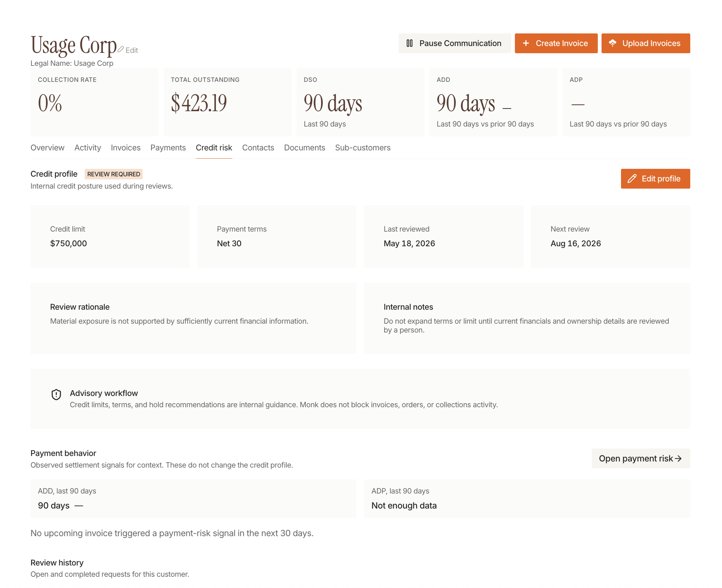Click the Aug 16, 2026 next review date
722x588 pixels.
click(576, 244)
